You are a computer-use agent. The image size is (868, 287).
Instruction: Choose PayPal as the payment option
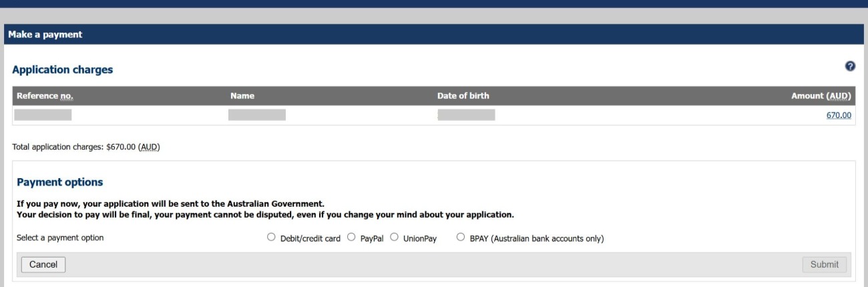[352, 237]
